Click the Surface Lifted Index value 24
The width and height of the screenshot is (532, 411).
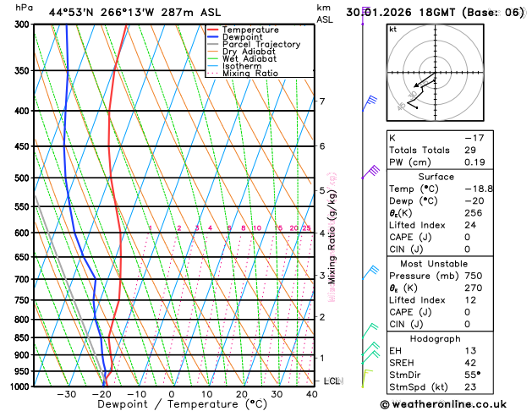pos(470,225)
